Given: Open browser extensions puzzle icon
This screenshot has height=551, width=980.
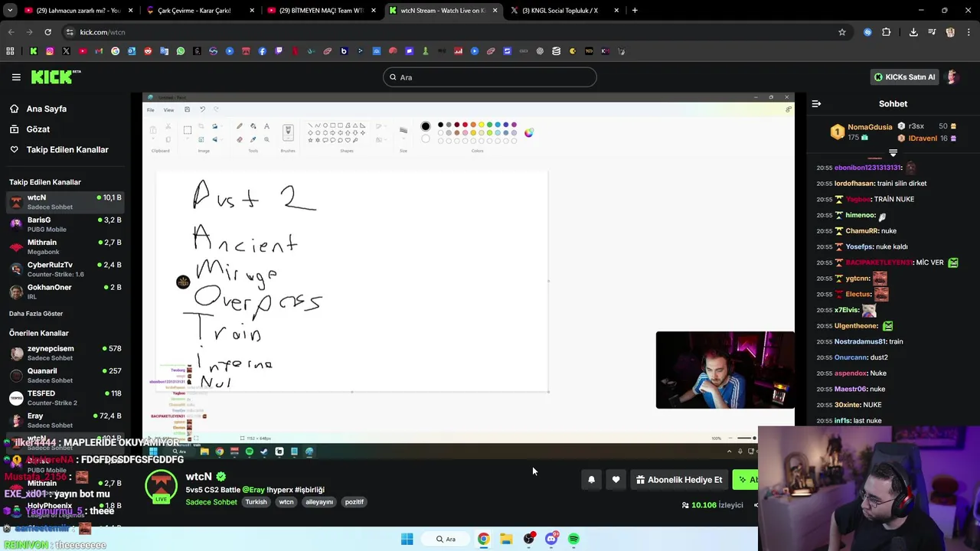Looking at the screenshot, I should (887, 32).
